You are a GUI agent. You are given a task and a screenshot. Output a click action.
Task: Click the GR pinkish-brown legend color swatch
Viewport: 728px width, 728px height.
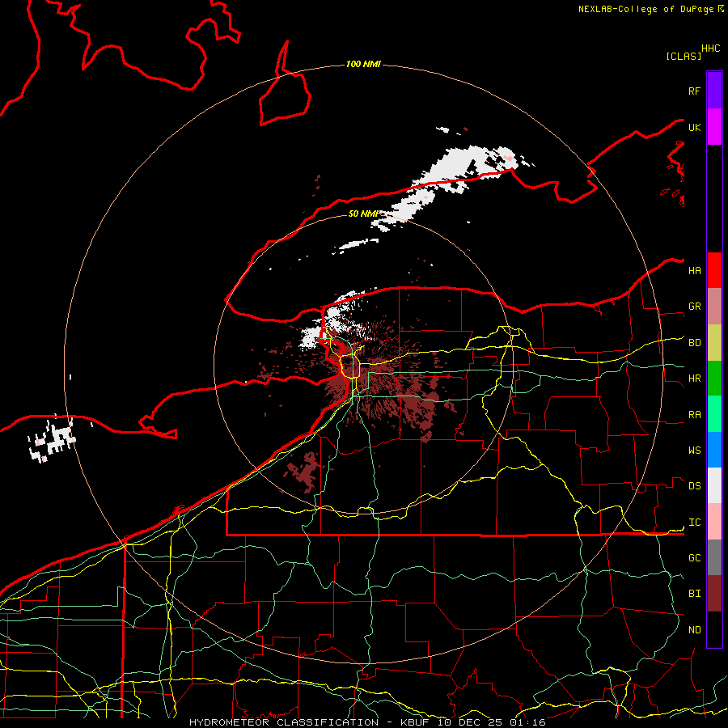(714, 307)
